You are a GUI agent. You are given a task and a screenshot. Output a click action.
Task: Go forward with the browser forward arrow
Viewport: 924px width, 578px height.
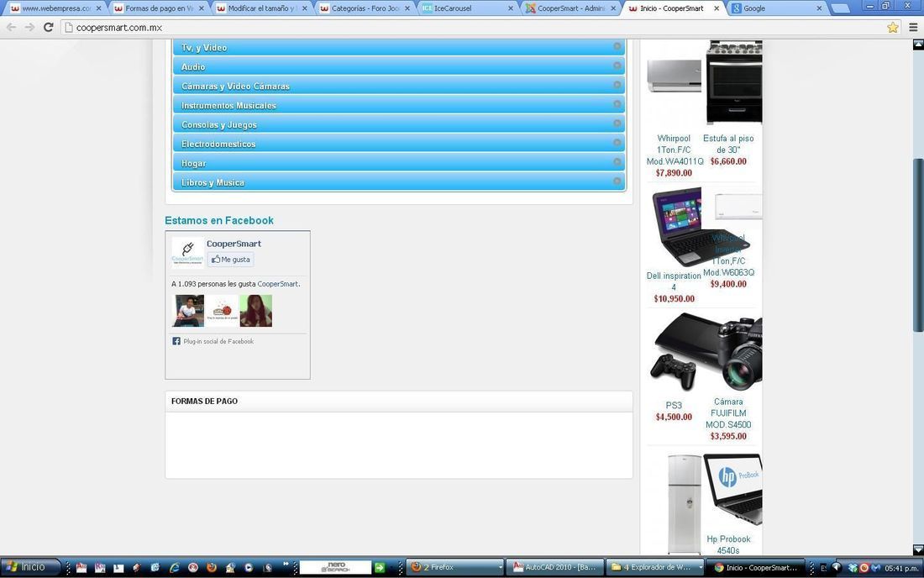pos(29,27)
